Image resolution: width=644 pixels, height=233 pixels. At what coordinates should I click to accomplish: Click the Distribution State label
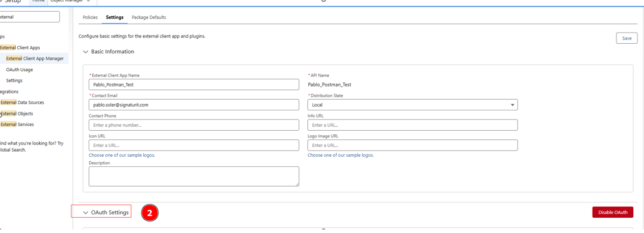tap(327, 96)
